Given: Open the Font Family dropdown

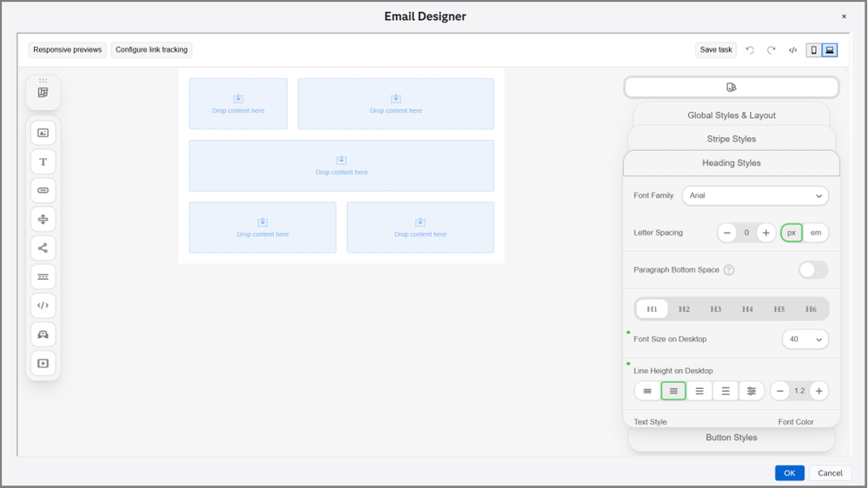Looking at the screenshot, I should tap(755, 196).
